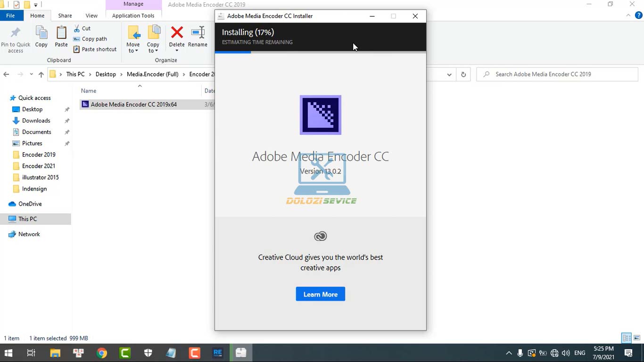
Task: Click the Paste clipboard icon
Action: coord(61,33)
